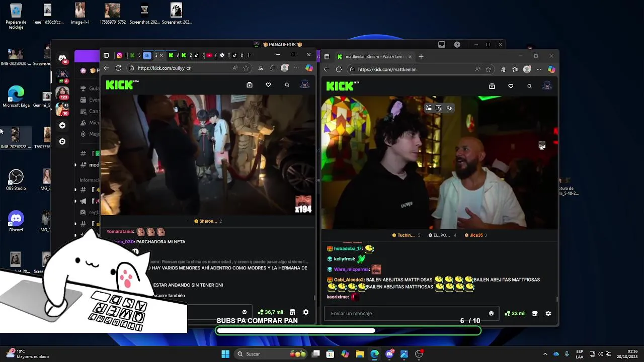Open Kick user avatar menu on the zullyy_cs page

(304, 85)
